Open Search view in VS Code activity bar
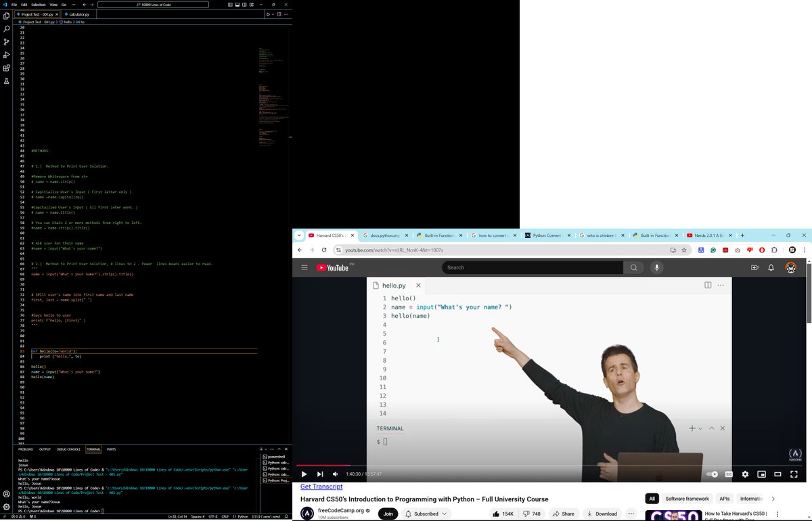This screenshot has height=521, width=812. (x=7, y=29)
